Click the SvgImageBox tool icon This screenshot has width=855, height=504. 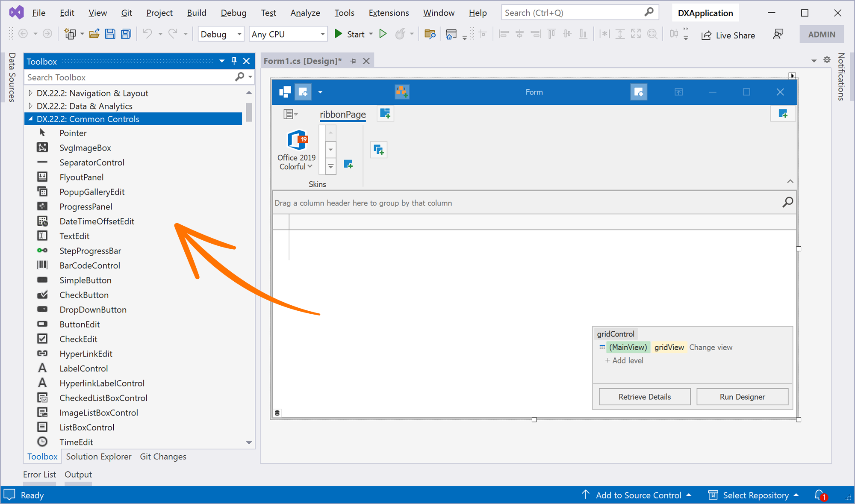[41, 147]
